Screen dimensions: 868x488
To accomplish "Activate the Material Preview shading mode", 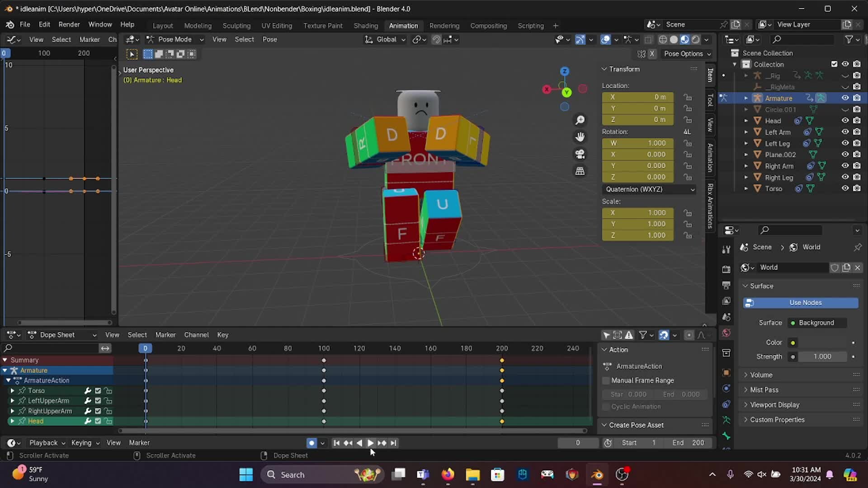I will pyautogui.click(x=685, y=40).
